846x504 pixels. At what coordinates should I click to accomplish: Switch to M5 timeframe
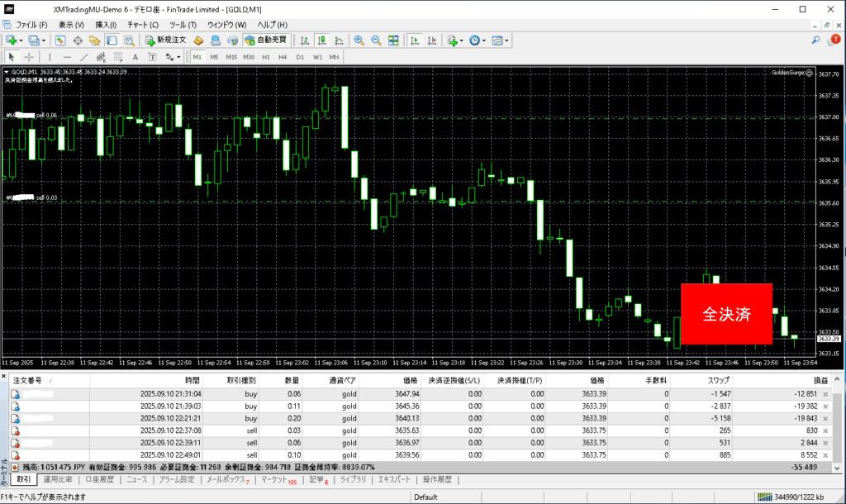click(214, 57)
